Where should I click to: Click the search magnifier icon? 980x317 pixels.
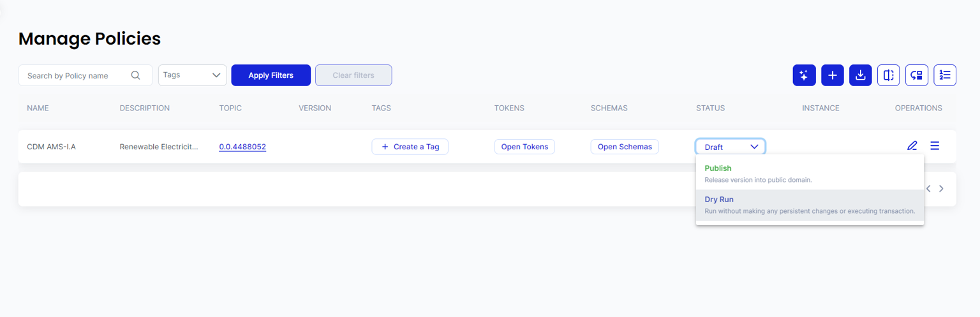click(x=135, y=75)
